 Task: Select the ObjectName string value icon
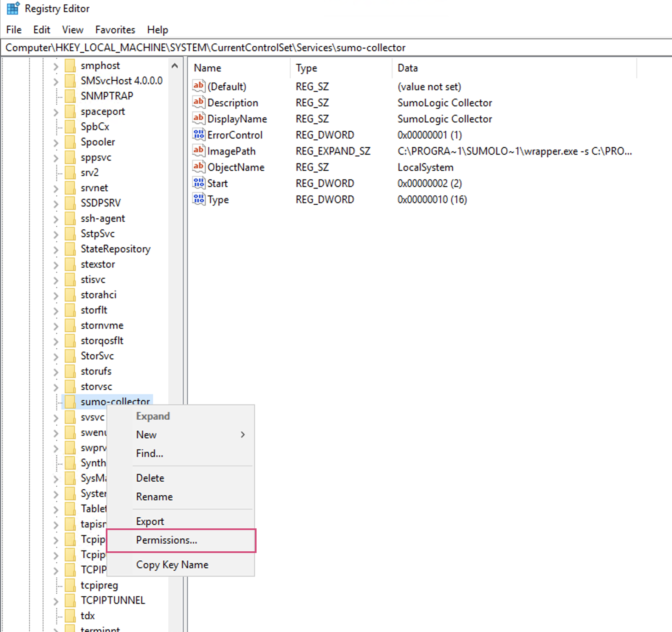tap(198, 167)
